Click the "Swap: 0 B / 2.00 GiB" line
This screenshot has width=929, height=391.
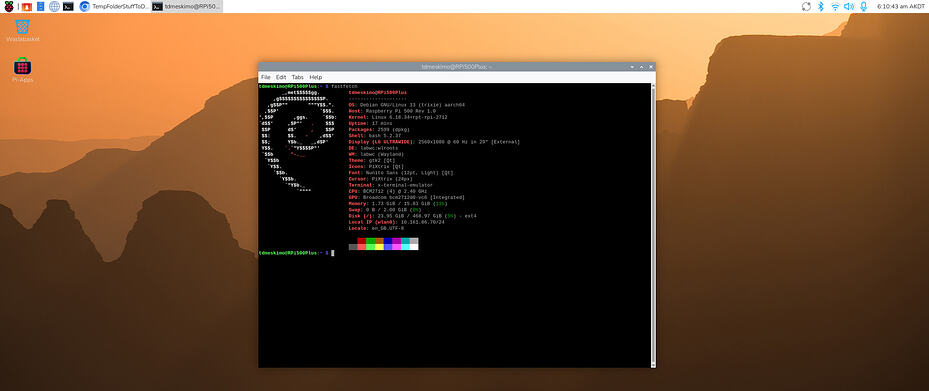pyautogui.click(x=385, y=210)
